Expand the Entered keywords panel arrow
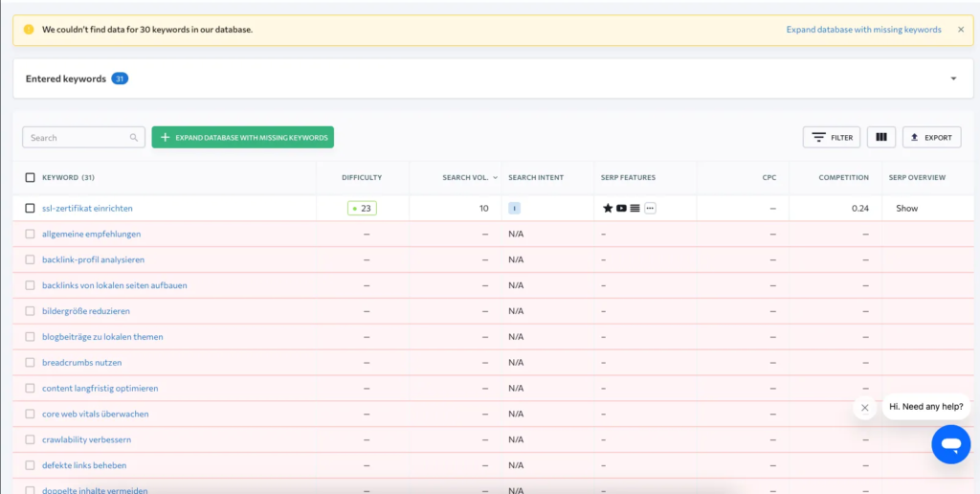 pos(954,79)
